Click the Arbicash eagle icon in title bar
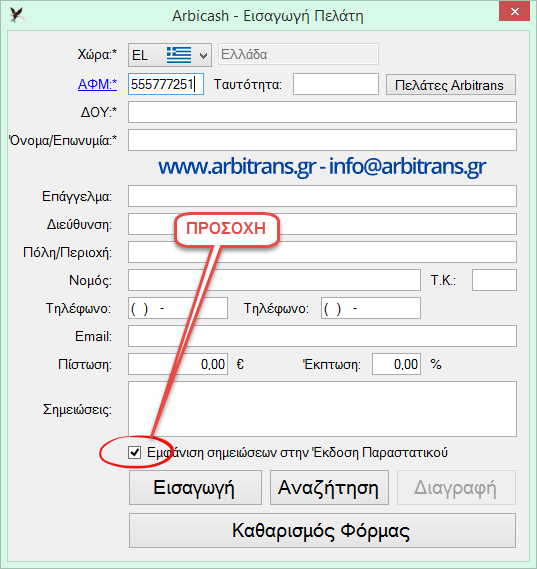Viewport: 537px width, 569px height. click(16, 15)
